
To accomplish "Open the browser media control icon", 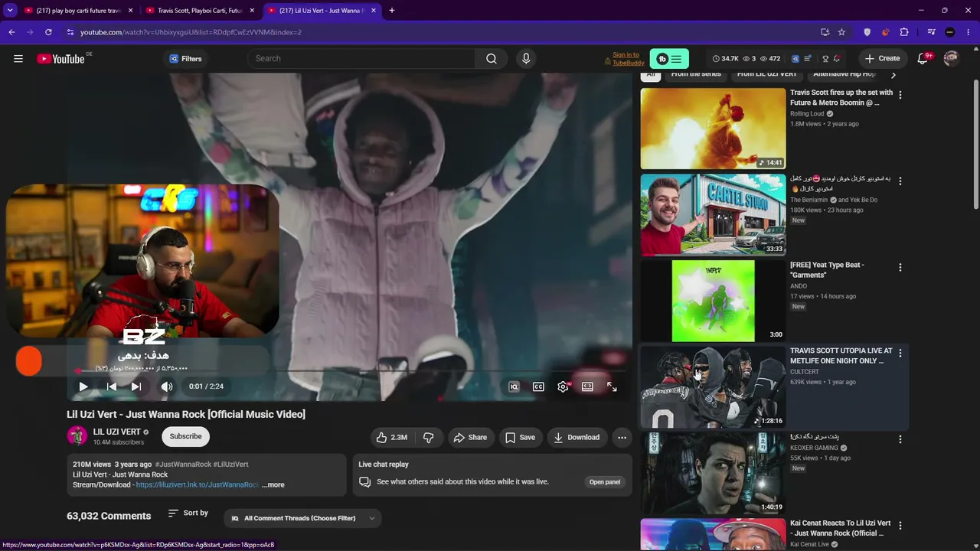I will [931, 32].
